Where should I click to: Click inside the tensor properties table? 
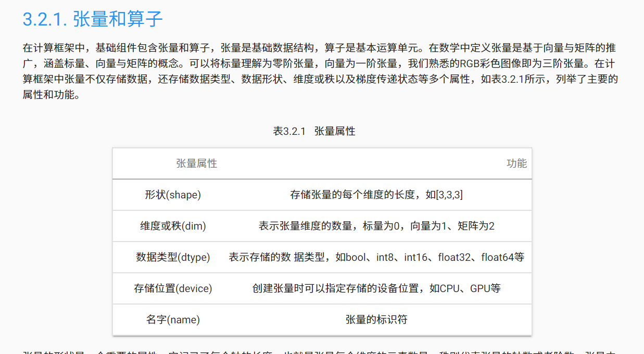point(322,242)
